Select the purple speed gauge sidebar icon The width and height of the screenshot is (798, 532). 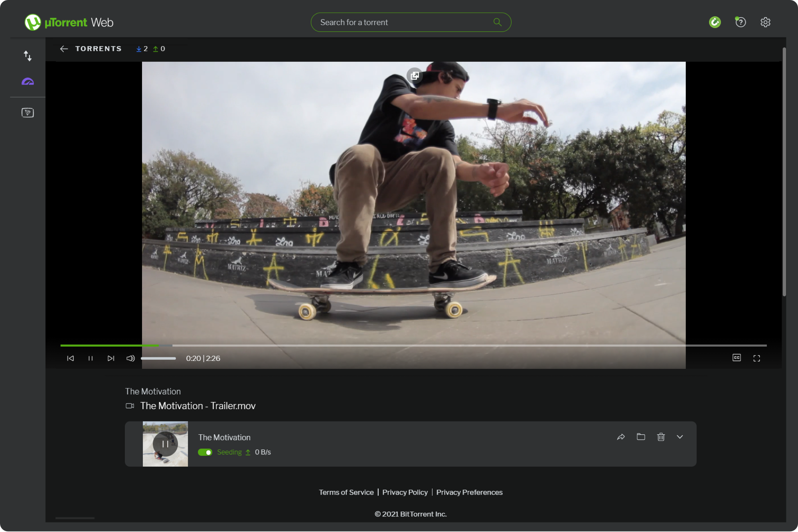(27, 82)
